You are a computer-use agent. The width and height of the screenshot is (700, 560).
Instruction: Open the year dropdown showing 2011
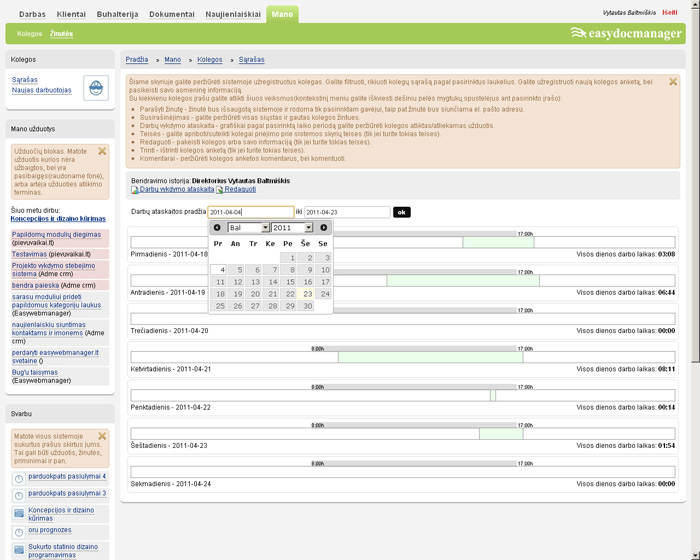(292, 228)
